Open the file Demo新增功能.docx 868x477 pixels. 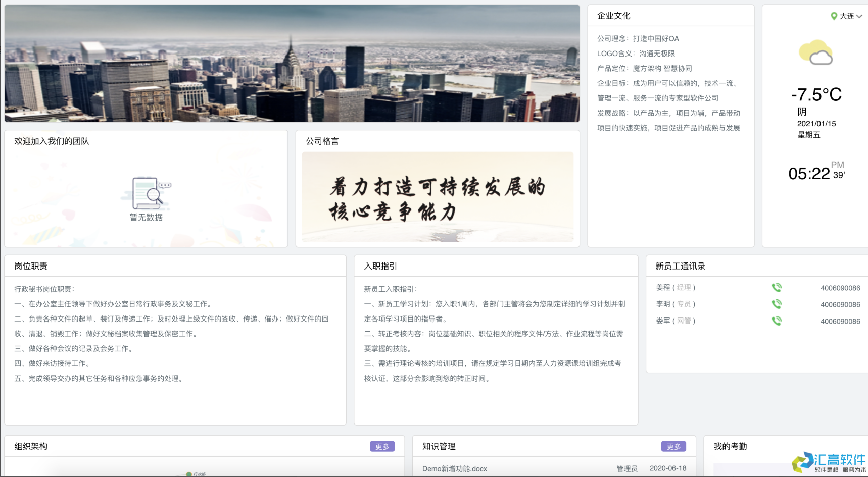point(454,468)
